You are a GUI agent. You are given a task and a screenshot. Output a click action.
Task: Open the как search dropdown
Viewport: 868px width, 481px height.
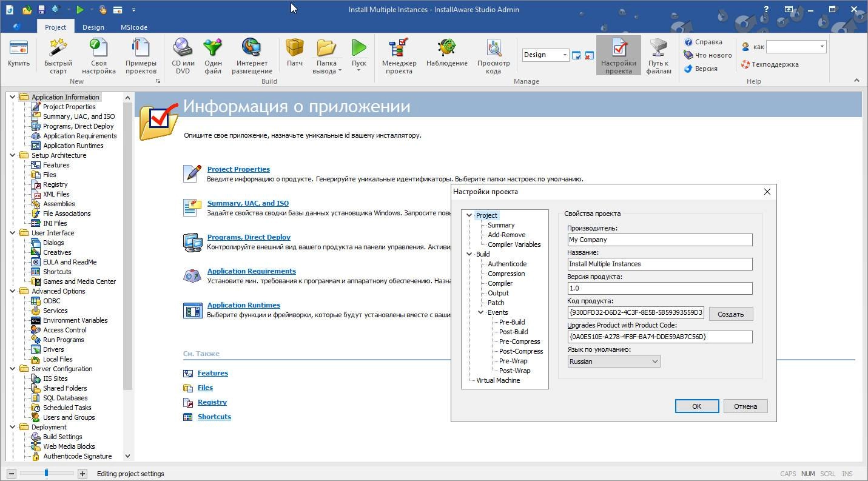click(822, 47)
